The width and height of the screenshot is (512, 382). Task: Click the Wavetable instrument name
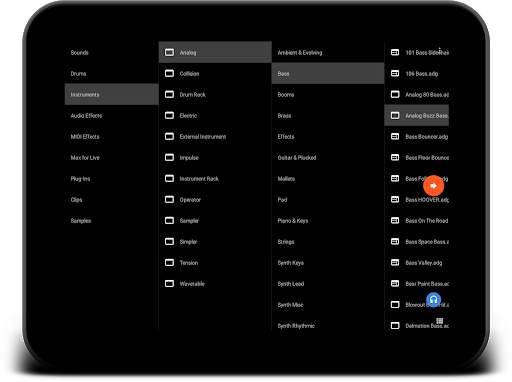coord(192,284)
